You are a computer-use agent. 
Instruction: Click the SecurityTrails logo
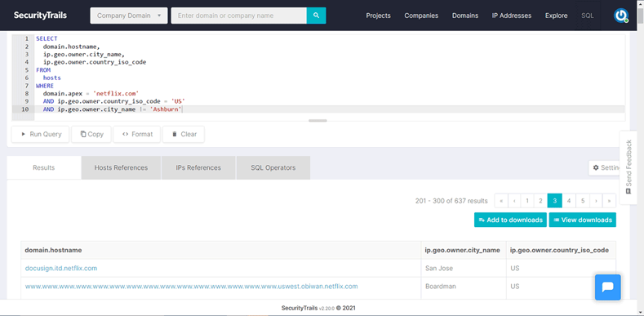(40, 16)
